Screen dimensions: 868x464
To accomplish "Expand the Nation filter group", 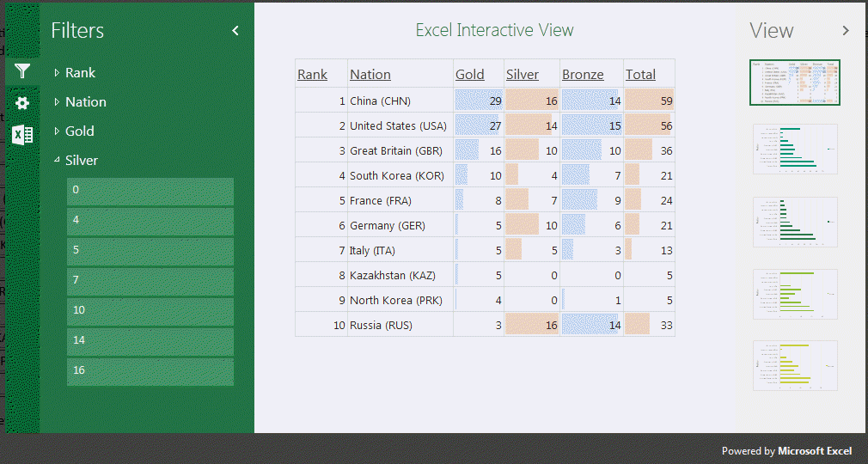I will (x=85, y=102).
